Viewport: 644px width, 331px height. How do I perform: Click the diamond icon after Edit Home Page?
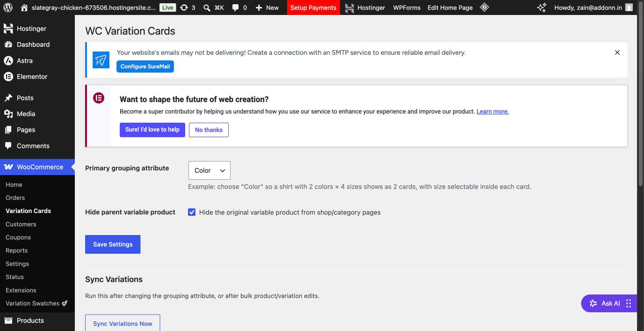tap(485, 7)
